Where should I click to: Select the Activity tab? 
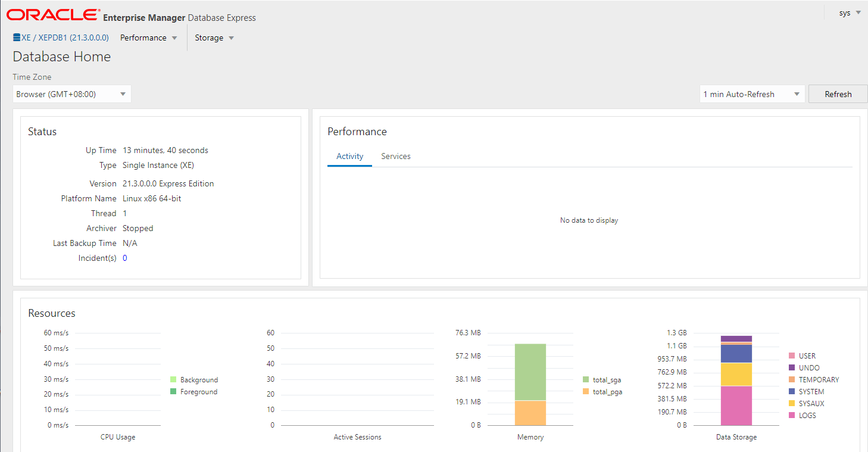pyautogui.click(x=349, y=156)
